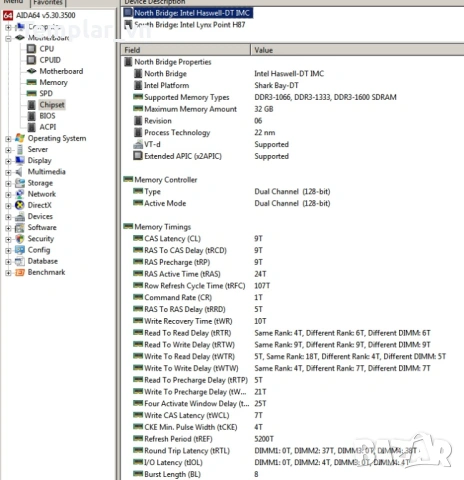Expand the Network tree node
The width and height of the screenshot is (464, 480).
point(8,195)
